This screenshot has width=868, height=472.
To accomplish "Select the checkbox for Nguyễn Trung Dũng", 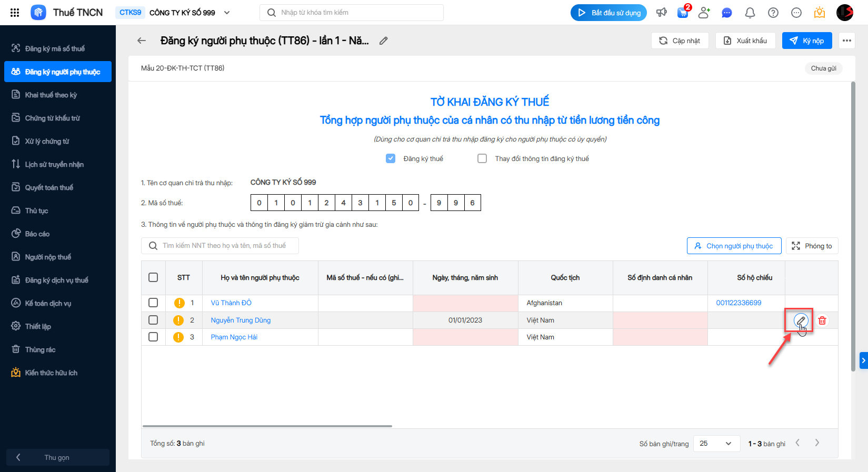I will [153, 320].
